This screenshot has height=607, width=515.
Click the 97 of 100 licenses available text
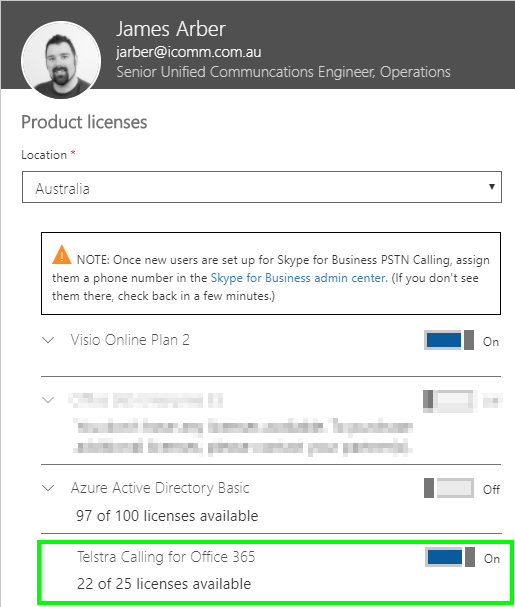[167, 516]
